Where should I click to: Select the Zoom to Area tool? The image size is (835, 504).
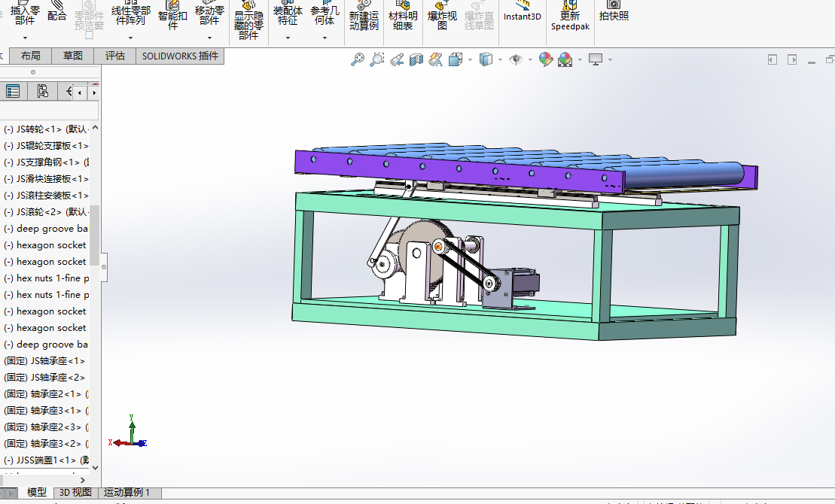[377, 59]
